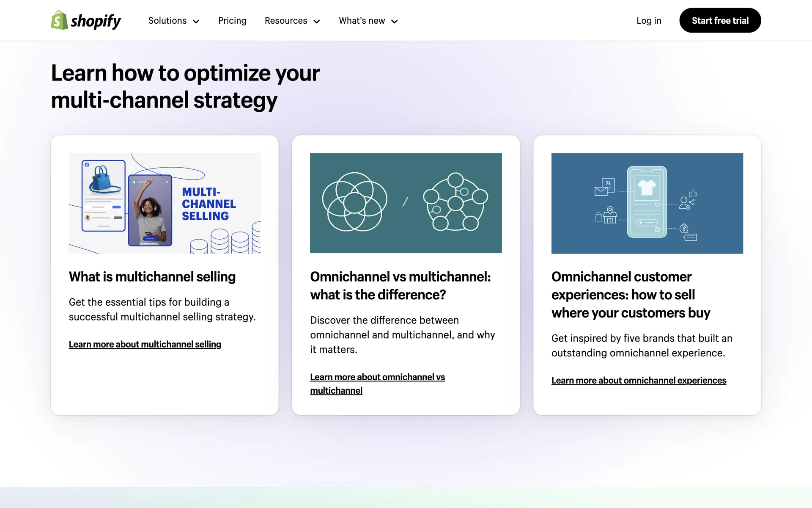
Task: Click the shopify wordmark in header
Action: pos(96,21)
